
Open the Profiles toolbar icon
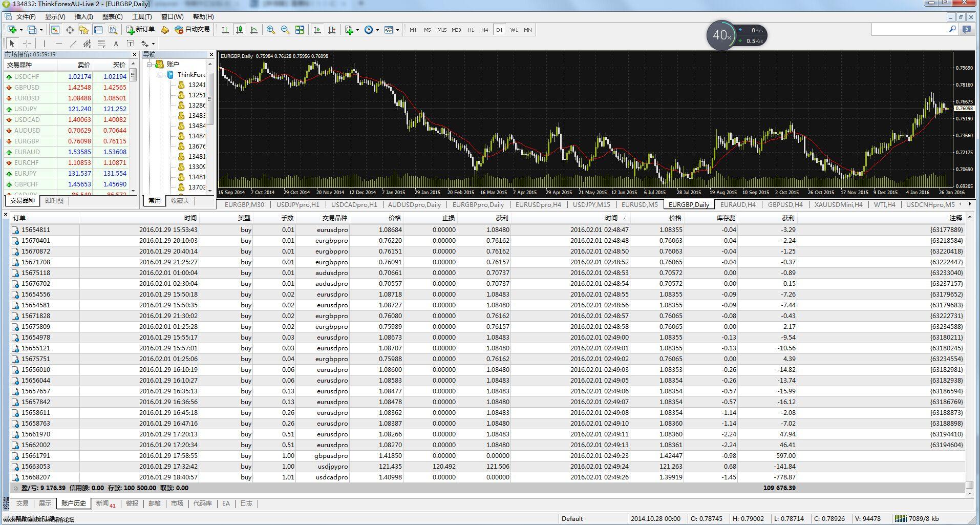(x=32, y=30)
